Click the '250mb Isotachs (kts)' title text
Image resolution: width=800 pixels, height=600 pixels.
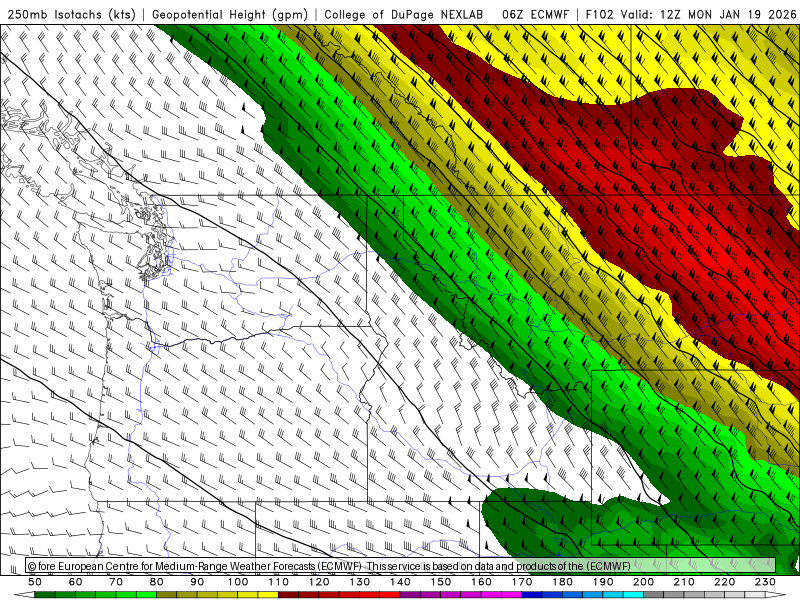(71, 14)
